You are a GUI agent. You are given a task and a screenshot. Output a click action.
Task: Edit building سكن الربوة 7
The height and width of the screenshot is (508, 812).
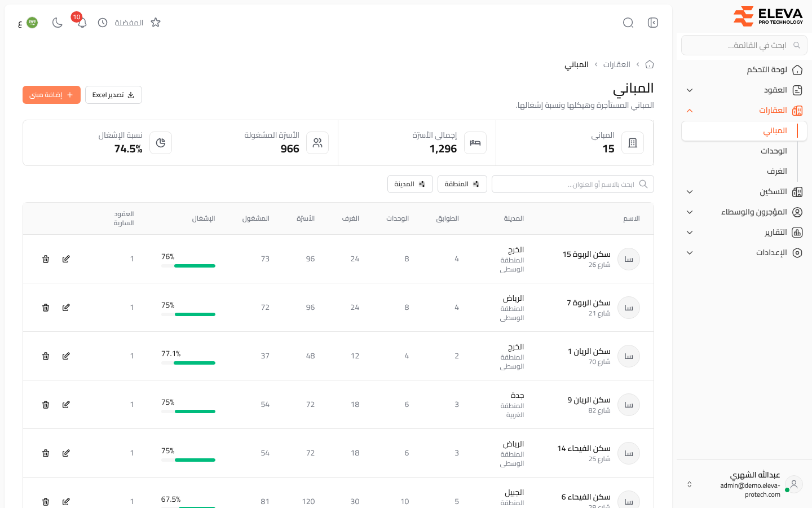[66, 308]
